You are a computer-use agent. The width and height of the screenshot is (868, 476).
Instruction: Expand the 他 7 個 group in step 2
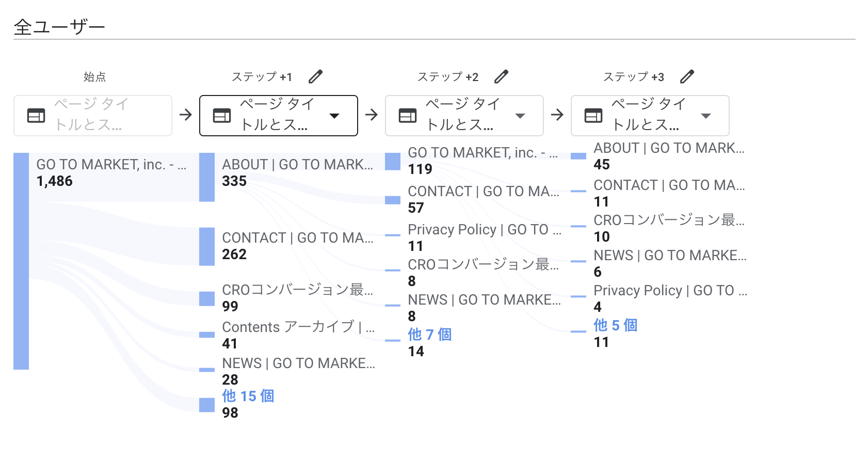pos(429,335)
